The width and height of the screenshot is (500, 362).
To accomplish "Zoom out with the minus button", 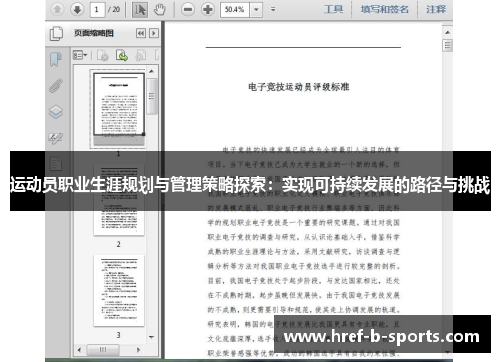I will click(x=188, y=9).
